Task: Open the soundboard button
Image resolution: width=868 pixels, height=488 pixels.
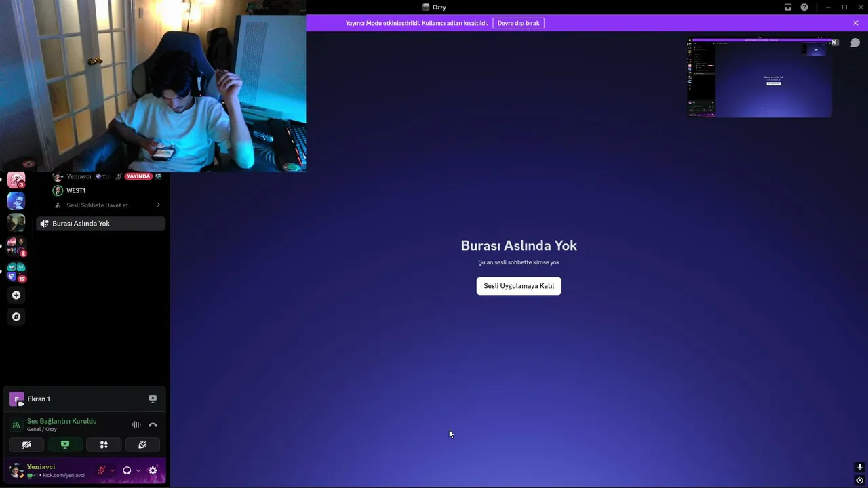Action: click(x=142, y=445)
